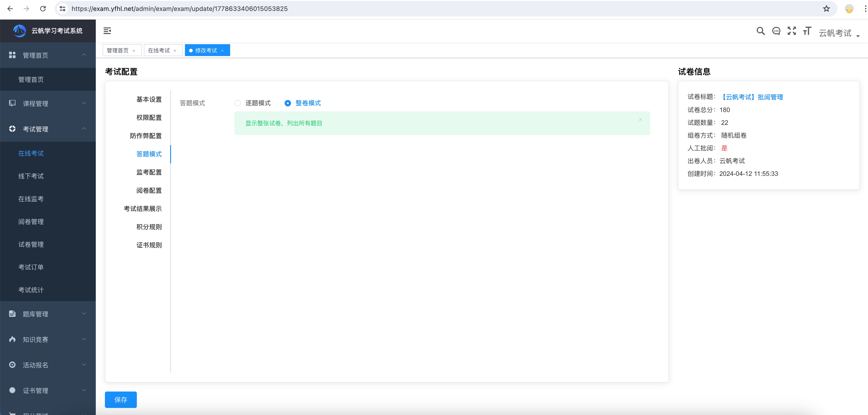Open the 在线考试 tab

[158, 50]
